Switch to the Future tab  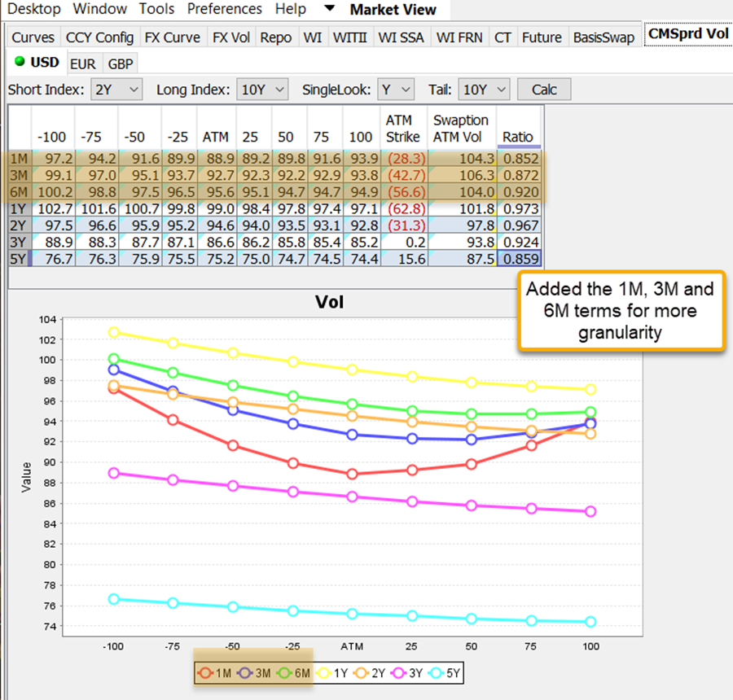point(542,37)
